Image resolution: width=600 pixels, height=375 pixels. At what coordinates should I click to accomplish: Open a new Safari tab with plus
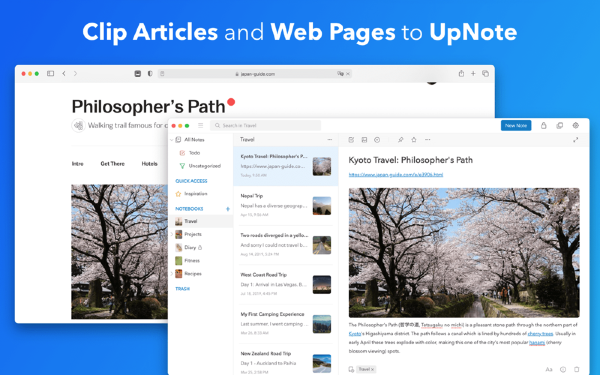click(x=473, y=73)
